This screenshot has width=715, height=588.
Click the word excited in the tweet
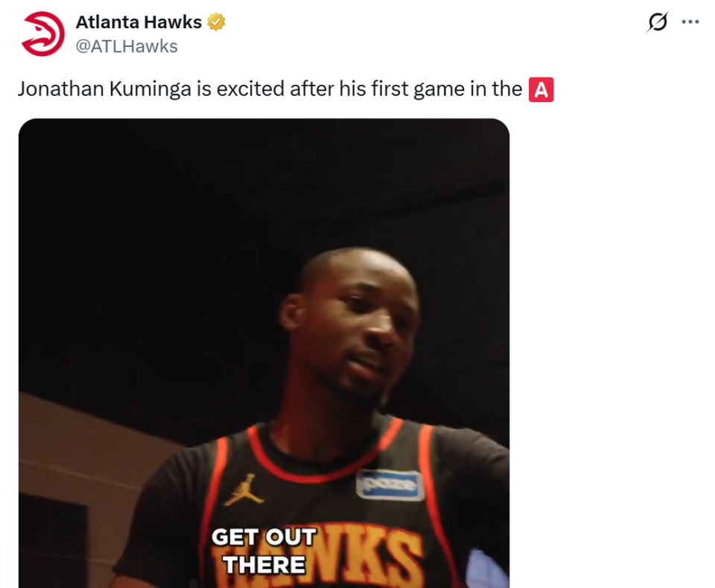tap(250, 89)
